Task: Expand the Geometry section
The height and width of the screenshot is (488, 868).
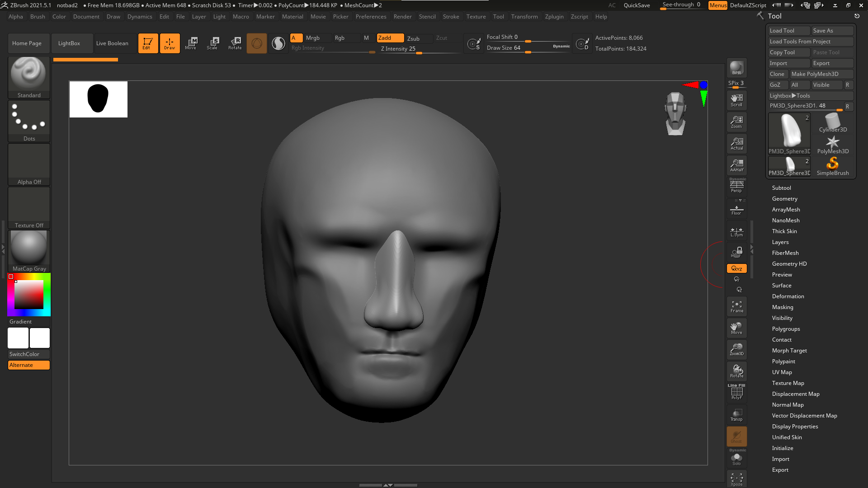Action: coord(784,199)
